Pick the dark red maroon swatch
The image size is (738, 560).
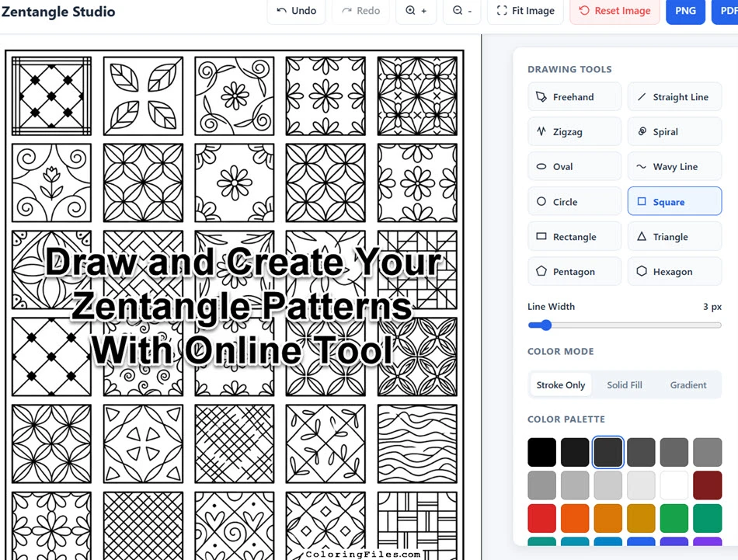click(708, 485)
